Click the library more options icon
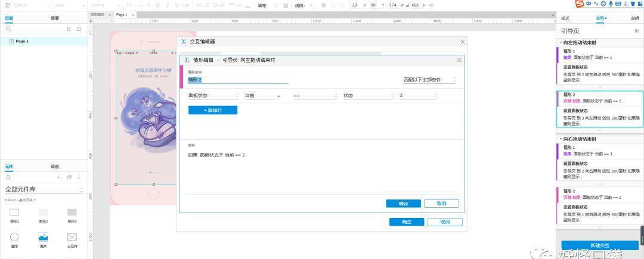 point(79,177)
